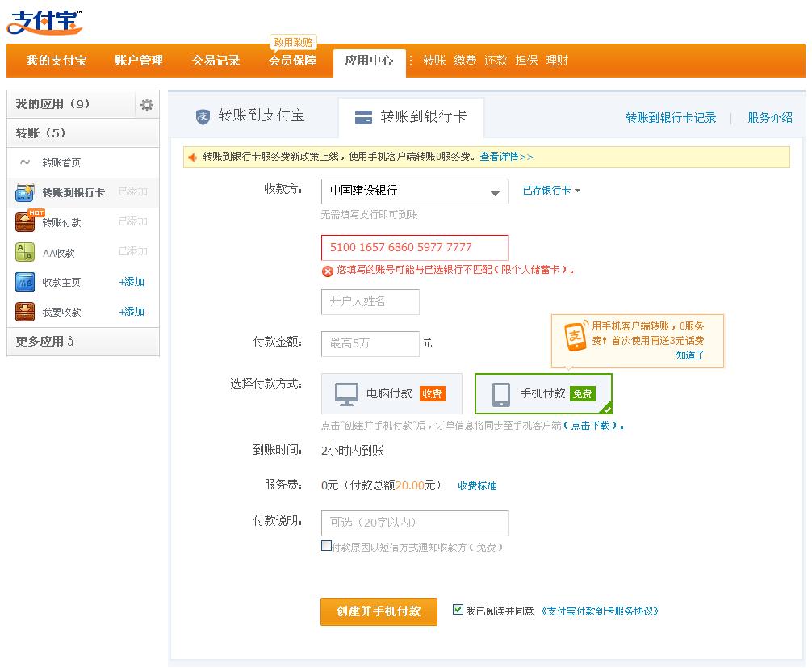
Task: Click the 转账付款 HOT icon
Action: [x=25, y=221]
